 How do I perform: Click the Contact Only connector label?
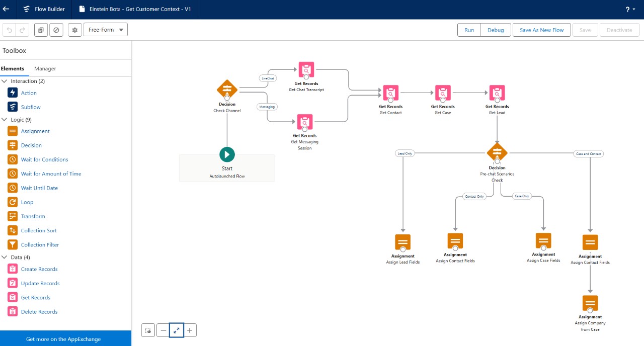pyautogui.click(x=474, y=197)
